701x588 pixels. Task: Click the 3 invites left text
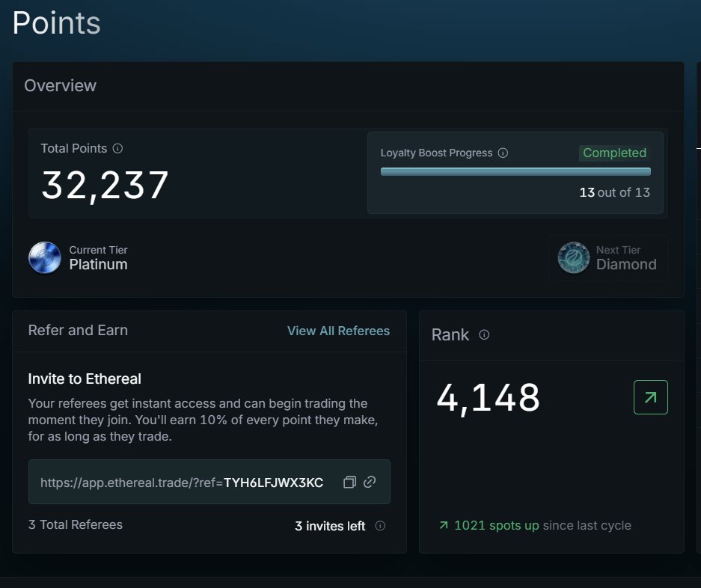click(x=330, y=526)
